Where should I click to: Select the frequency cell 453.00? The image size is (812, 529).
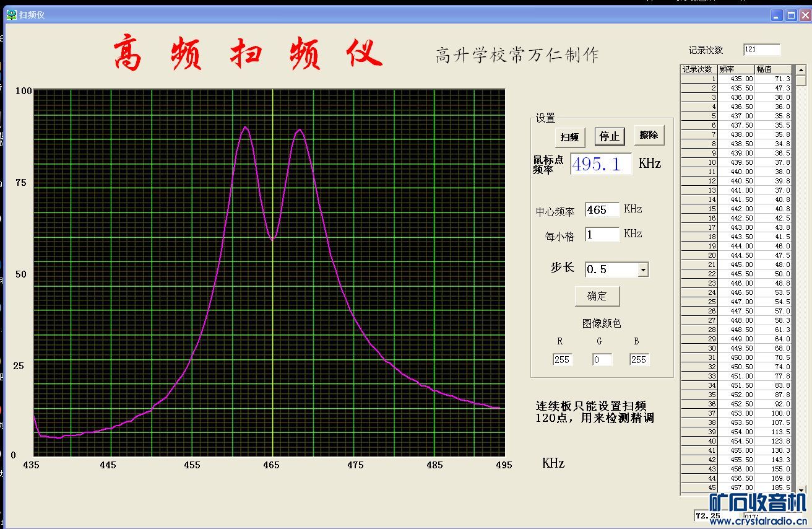pos(736,413)
